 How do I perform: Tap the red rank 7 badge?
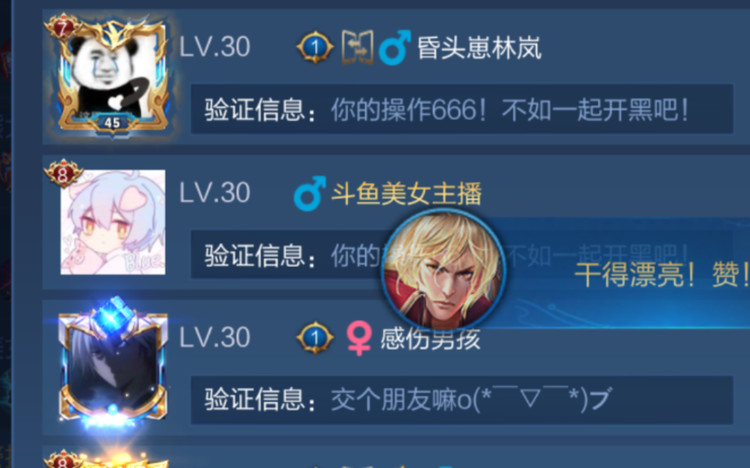point(63,29)
